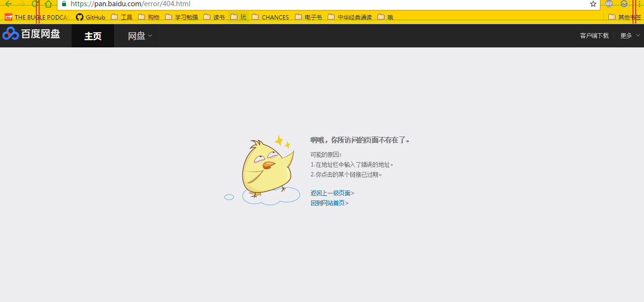This screenshot has height=302, width=644.
Task: Expand the 工具 bookmark folder
Action: pos(122,17)
